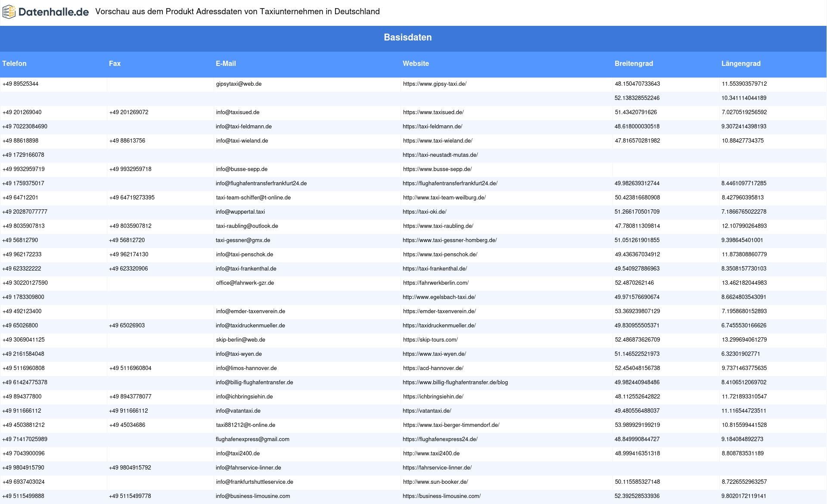This screenshot has height=504, width=827.
Task: Click email taxi-team-schiffer@t-online.de
Action: pyautogui.click(x=253, y=198)
